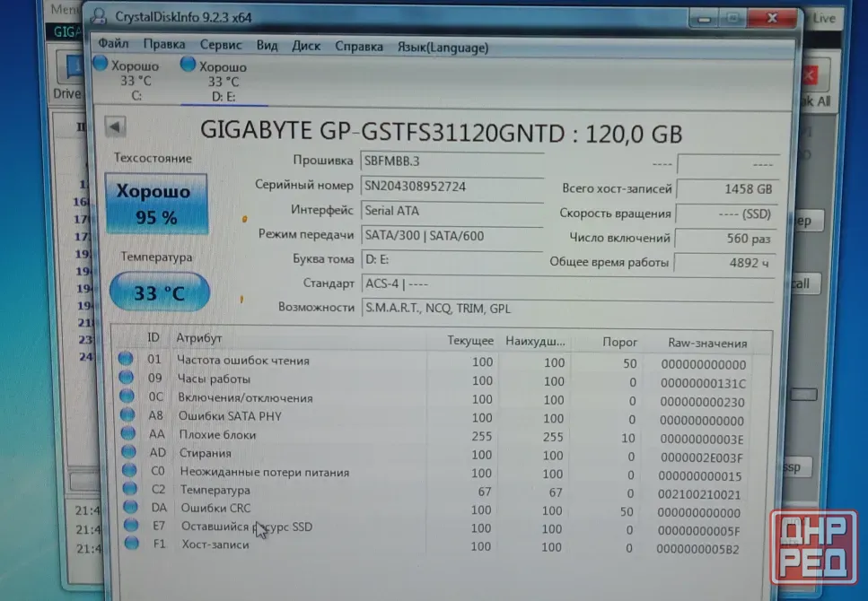
Task: Click the CrystalDiskInfo title bar app icon
Action: (99, 16)
